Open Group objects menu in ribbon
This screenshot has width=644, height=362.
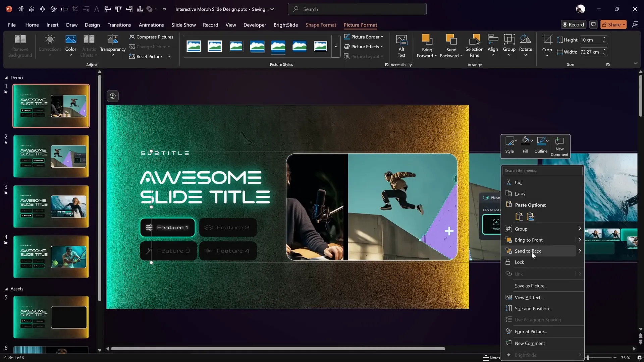[x=509, y=46]
